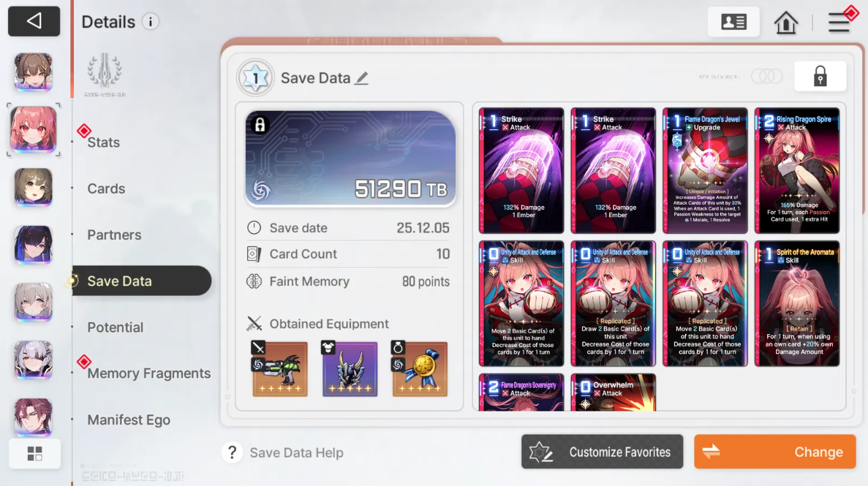Open the Cards menu item

tap(106, 189)
